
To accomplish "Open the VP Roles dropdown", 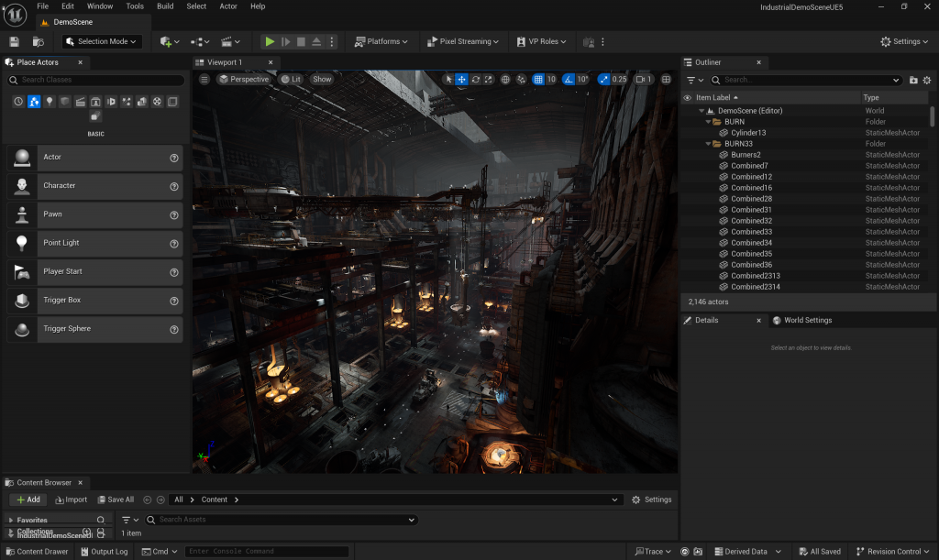I will tap(541, 41).
